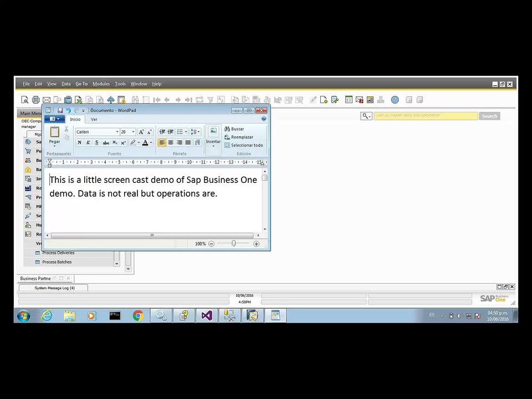The image size is (532, 399).
Task: Select center alignment paragraph button
Action: point(171,142)
